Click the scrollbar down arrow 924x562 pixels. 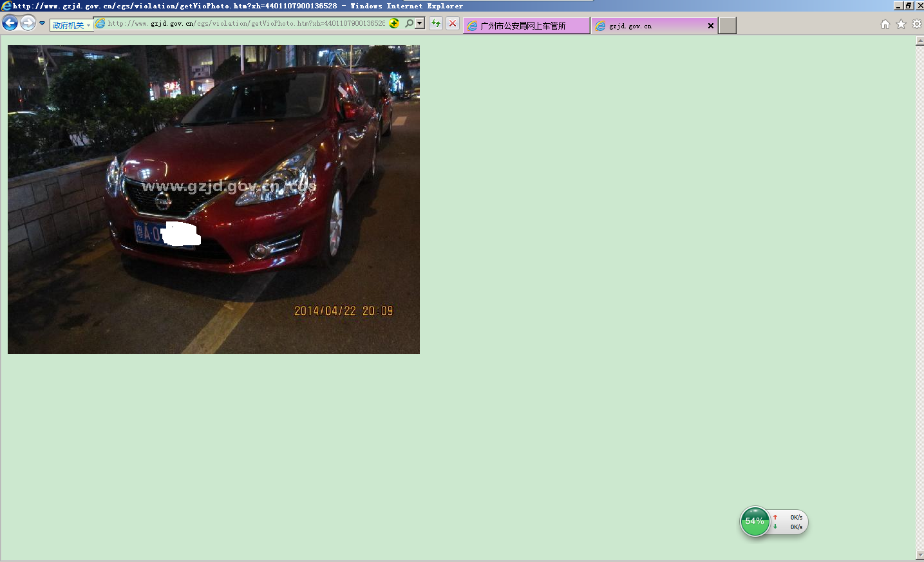pos(919,555)
